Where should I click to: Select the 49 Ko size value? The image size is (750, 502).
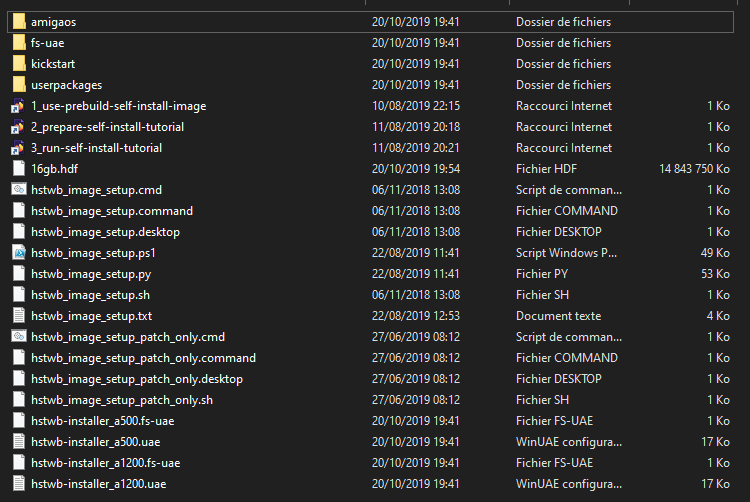[715, 253]
